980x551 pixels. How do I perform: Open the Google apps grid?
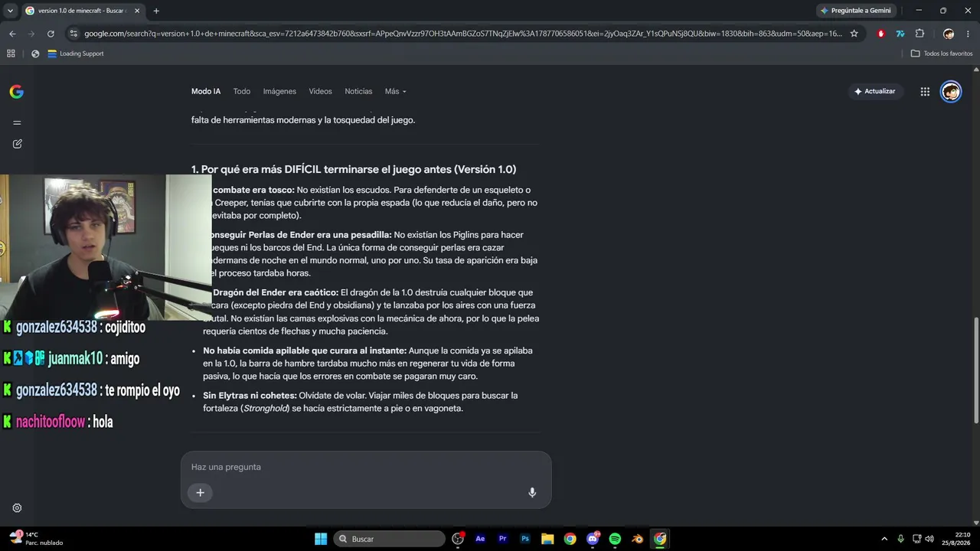(x=925, y=92)
